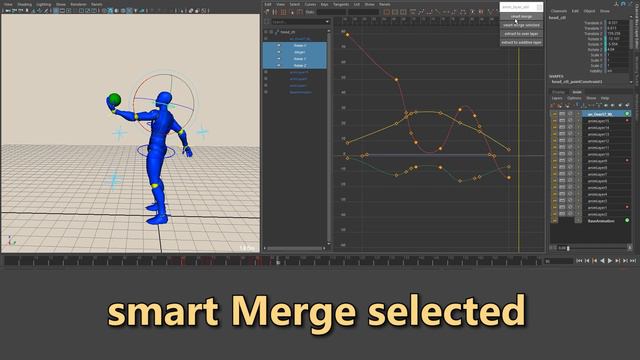Click the Graph Editor outliner horizontal scrollbar

coord(294,248)
